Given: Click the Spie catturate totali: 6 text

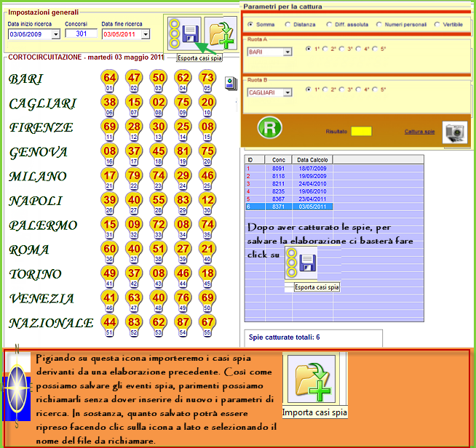Looking at the screenshot, I should click(x=284, y=337).
